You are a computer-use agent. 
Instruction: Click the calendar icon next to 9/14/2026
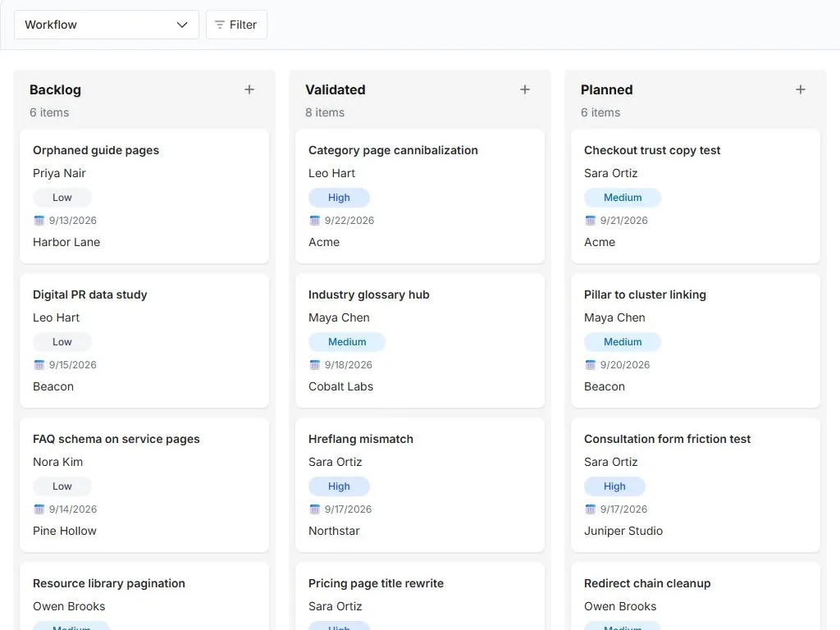click(x=39, y=509)
